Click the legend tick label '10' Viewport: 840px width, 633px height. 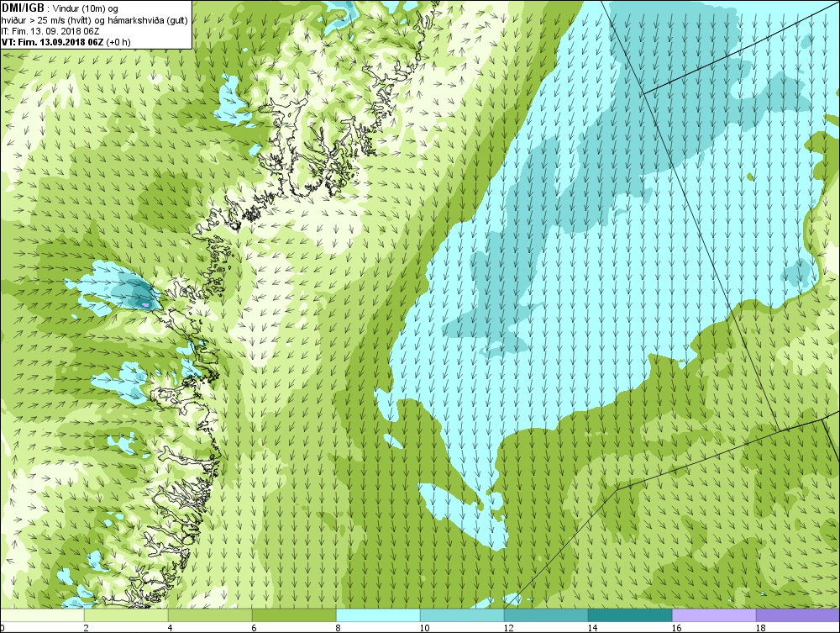[x=424, y=628]
